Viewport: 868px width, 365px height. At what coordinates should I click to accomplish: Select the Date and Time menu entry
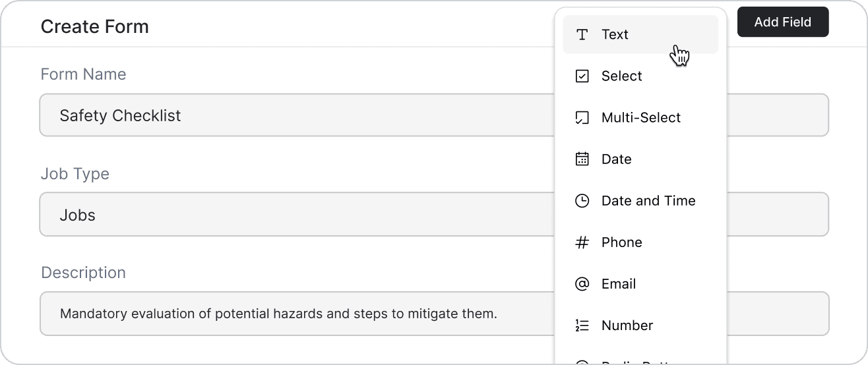point(648,201)
